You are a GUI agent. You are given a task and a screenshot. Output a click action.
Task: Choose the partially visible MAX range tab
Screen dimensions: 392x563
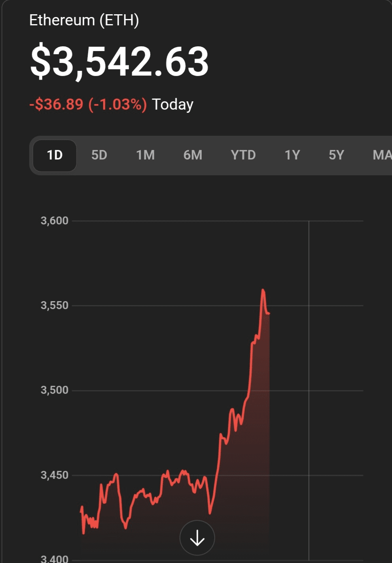[382, 155]
